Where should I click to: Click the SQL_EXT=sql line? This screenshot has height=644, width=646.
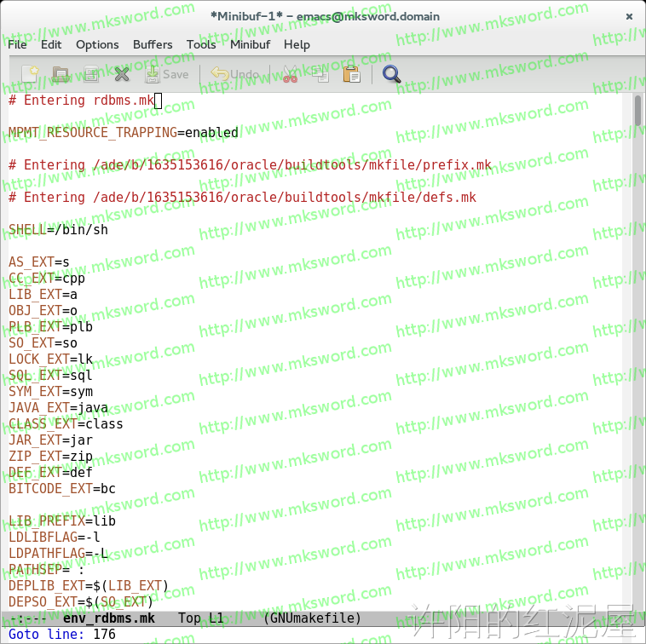point(50,375)
